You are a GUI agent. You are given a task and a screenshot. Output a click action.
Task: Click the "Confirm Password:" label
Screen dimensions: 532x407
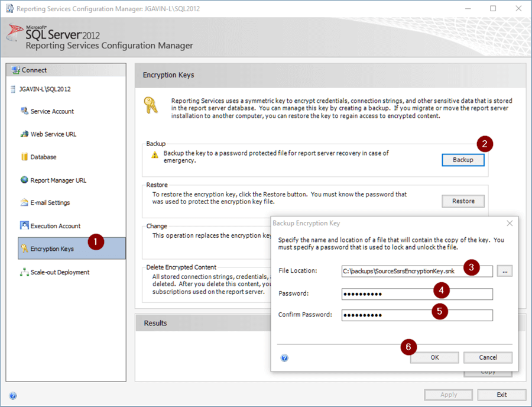(305, 314)
